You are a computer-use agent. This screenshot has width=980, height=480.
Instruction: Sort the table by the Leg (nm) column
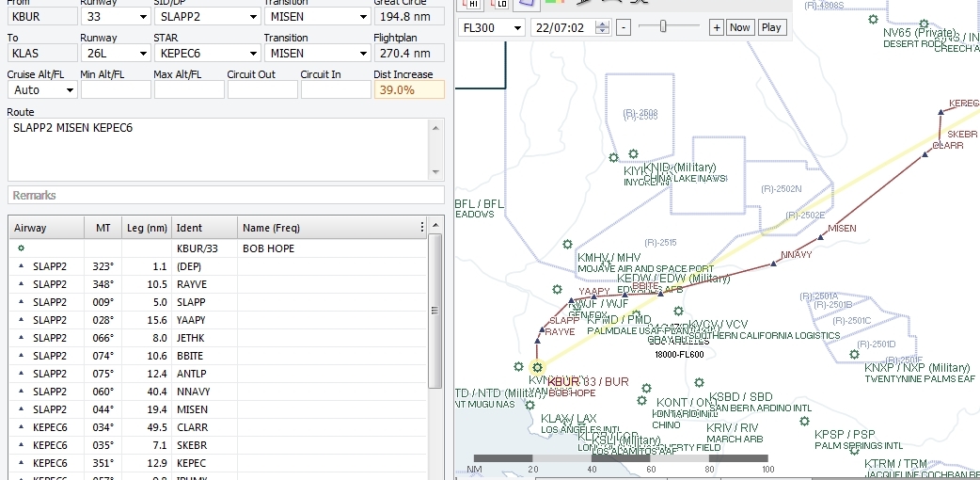tap(147, 228)
